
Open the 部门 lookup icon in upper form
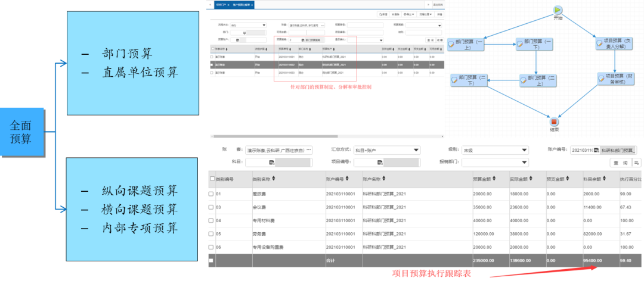pos(244,33)
